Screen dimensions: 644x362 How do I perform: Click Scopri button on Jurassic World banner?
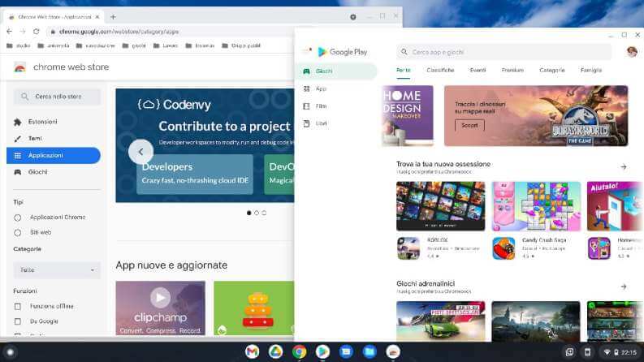[469, 125]
